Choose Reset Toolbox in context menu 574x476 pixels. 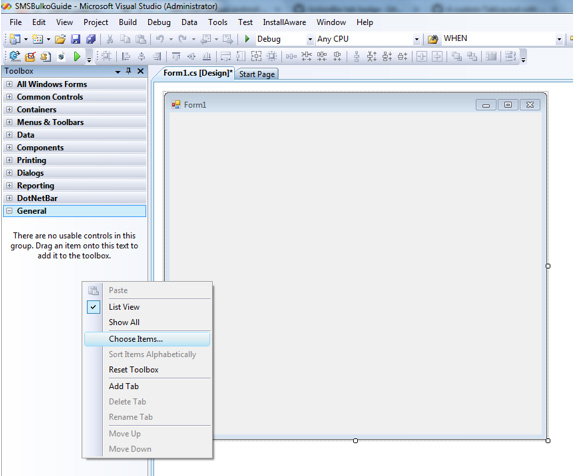tap(133, 370)
